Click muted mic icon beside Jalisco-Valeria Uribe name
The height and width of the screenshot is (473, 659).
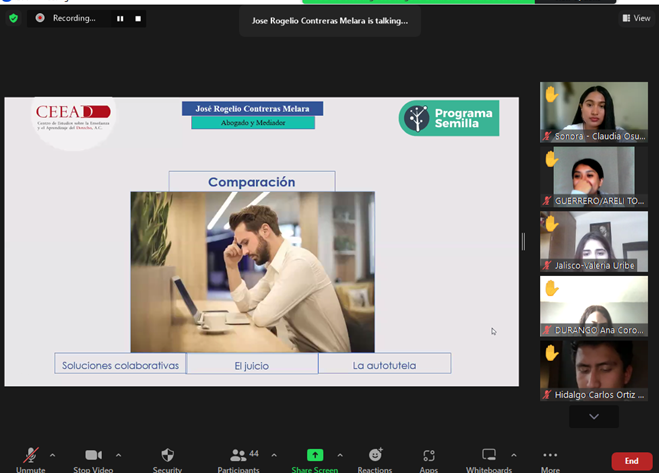coord(547,266)
